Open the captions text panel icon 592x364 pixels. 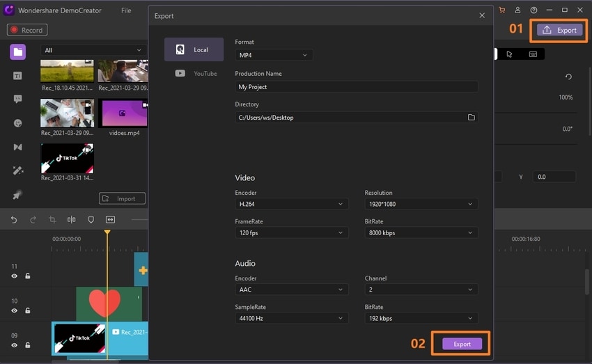(17, 76)
